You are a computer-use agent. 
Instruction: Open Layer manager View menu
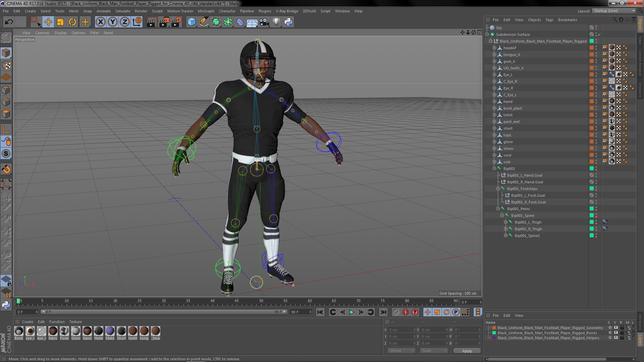(x=519, y=315)
